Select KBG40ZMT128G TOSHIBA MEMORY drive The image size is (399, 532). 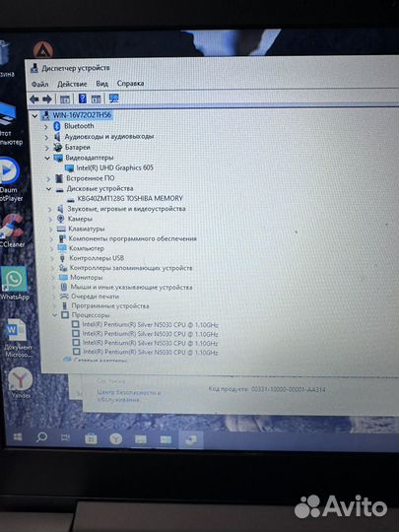tap(130, 198)
